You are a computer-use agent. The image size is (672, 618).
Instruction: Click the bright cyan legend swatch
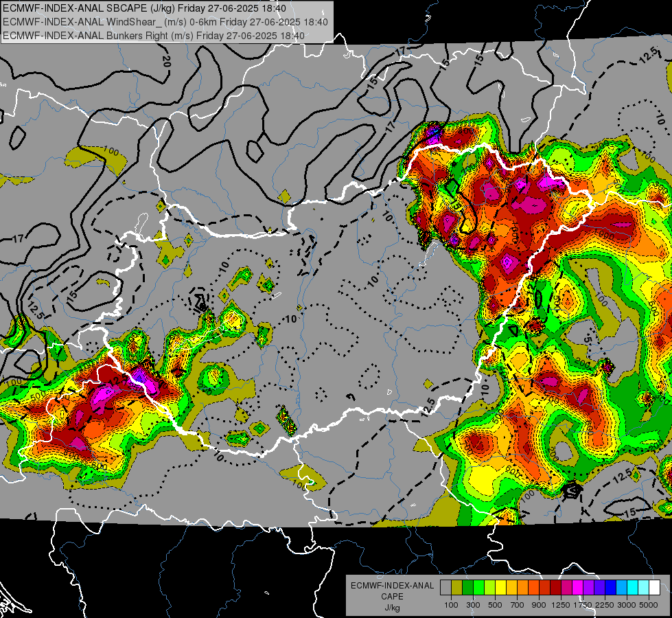pyautogui.click(x=632, y=588)
